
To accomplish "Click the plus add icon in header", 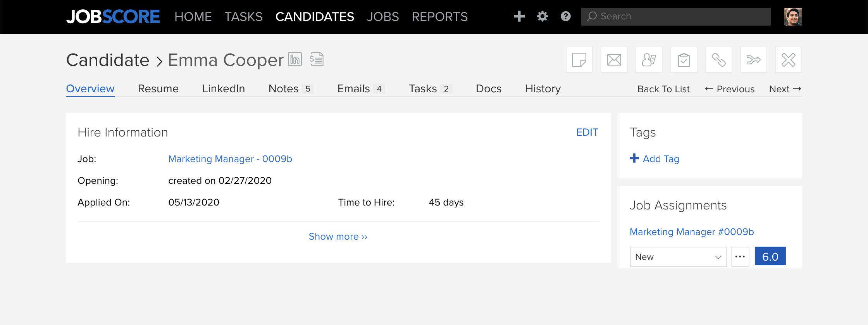I will 519,16.
